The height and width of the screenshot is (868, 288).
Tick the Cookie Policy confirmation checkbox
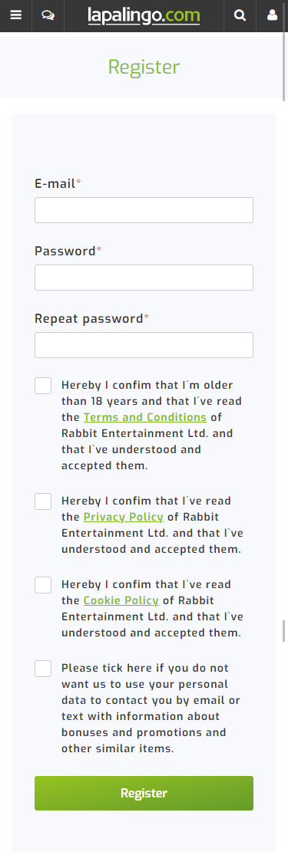(x=43, y=585)
